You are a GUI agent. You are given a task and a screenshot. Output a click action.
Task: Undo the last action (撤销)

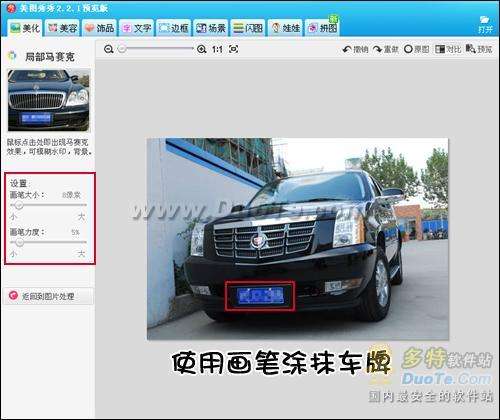coord(355,49)
